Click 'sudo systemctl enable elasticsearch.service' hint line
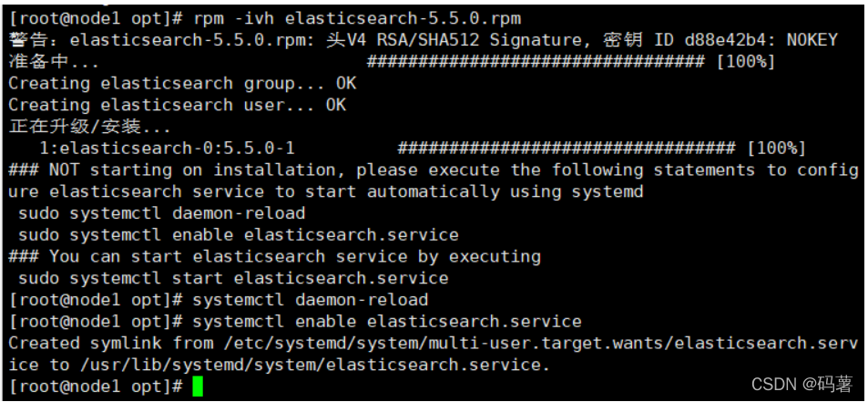Image resolution: width=868 pixels, height=402 pixels. click(x=237, y=234)
